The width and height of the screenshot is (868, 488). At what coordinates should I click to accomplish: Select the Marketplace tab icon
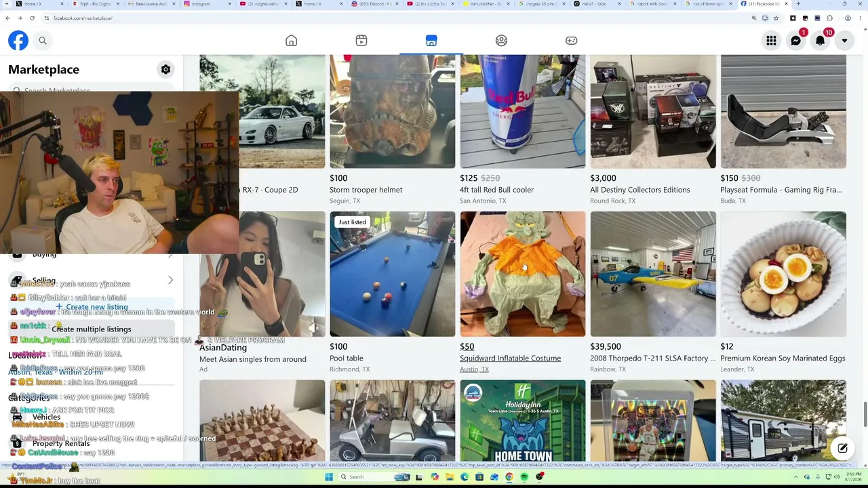431,41
